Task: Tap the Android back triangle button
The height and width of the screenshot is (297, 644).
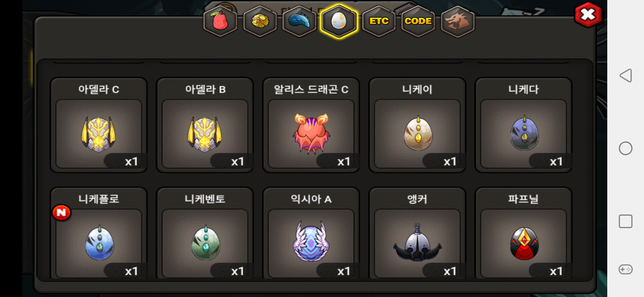Action: [x=625, y=75]
